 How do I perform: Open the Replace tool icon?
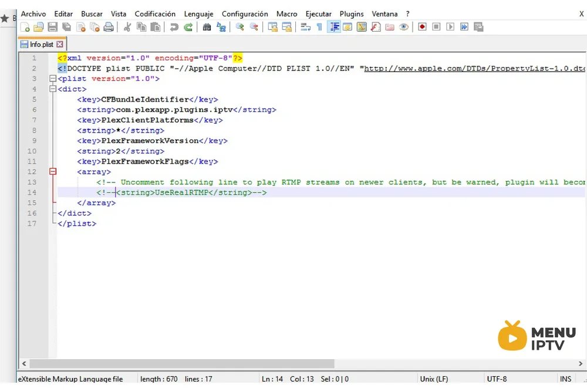[221, 27]
